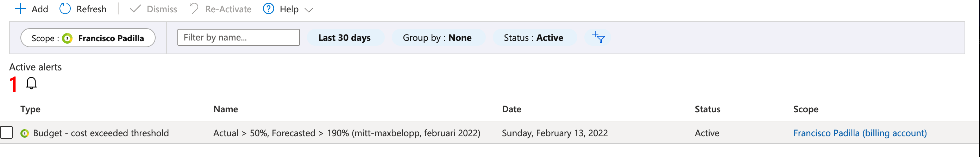
Task: Click the bell icon under Active alerts
Action: pos(31,83)
